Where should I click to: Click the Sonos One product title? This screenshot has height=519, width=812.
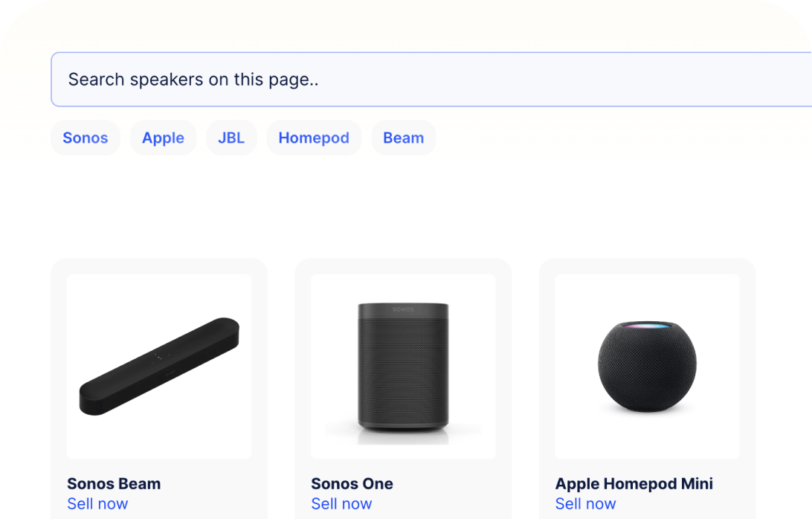pyautogui.click(x=352, y=483)
